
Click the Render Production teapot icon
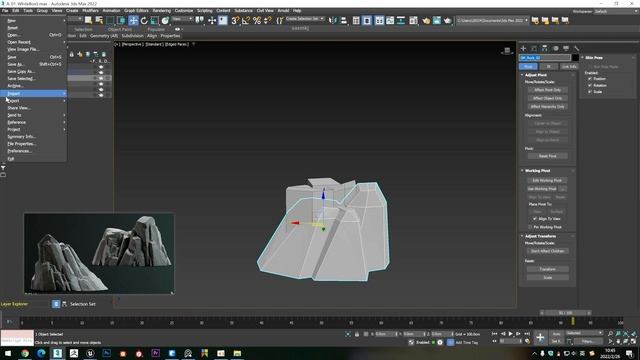(447, 20)
